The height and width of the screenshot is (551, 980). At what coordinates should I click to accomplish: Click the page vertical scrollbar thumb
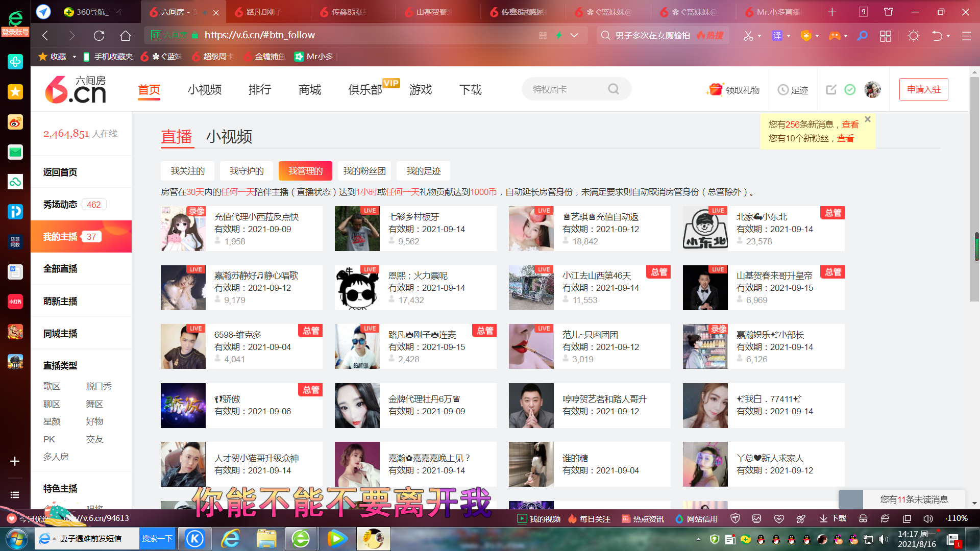(x=975, y=189)
